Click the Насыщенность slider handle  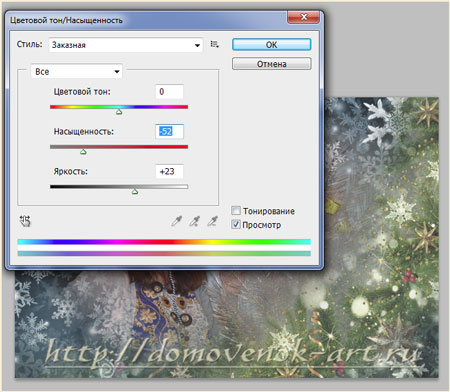(83, 152)
